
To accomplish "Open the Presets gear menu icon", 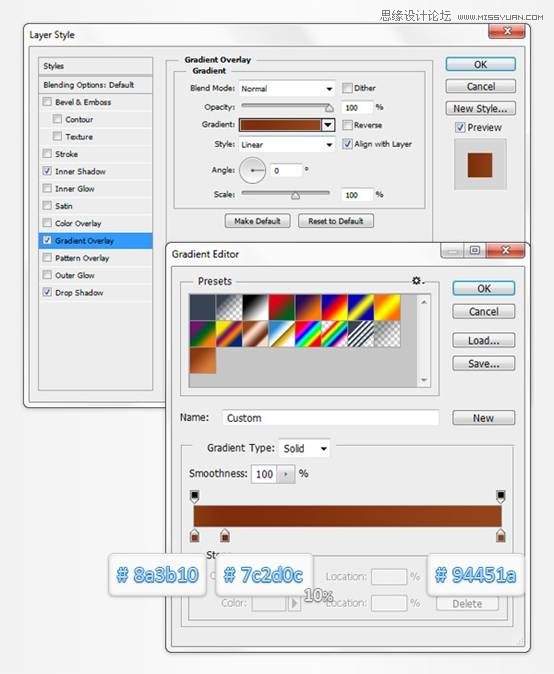I will tap(417, 281).
